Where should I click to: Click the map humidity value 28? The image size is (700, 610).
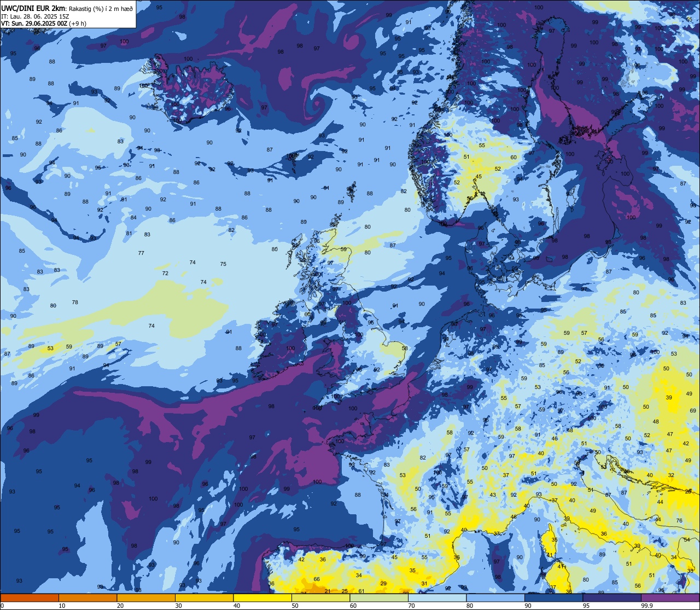pos(688,491)
